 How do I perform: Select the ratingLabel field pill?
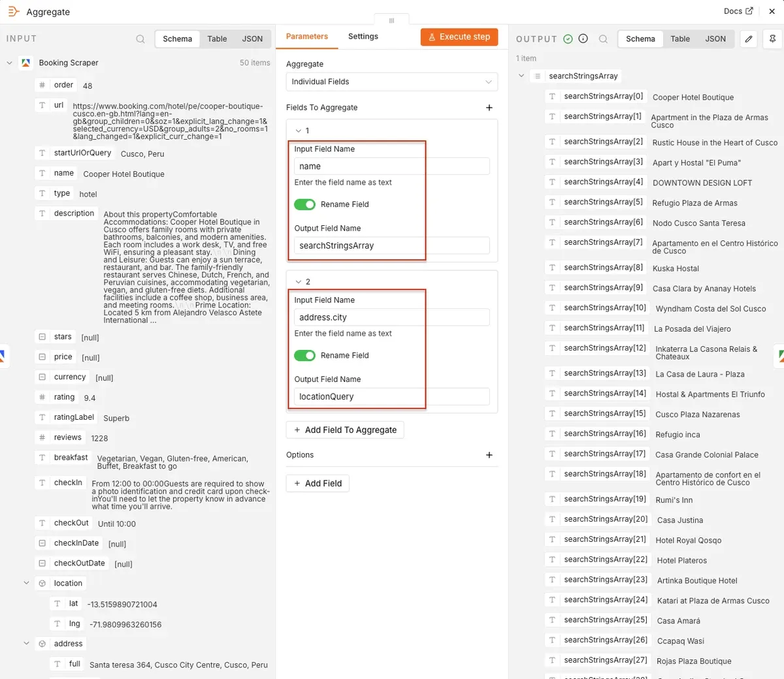(67, 417)
